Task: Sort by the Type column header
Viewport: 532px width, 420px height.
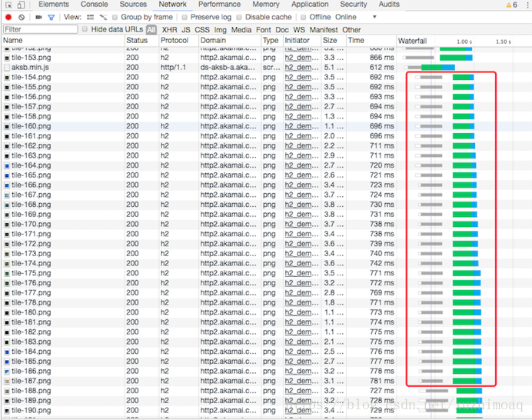Action: point(272,41)
